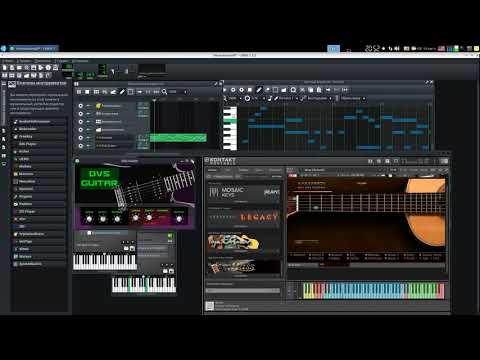The height and width of the screenshot is (360, 480).
Task: Open the last menu in LMMS menu bar
Action: (x=80, y=61)
